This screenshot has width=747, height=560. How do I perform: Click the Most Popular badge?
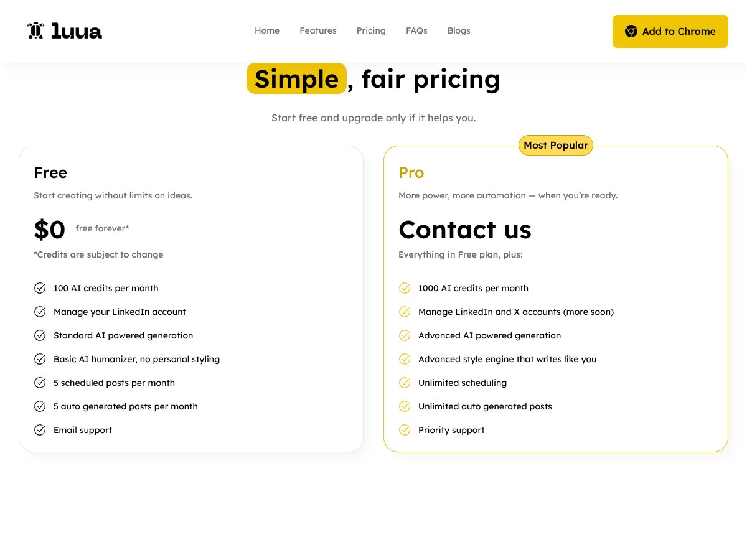pyautogui.click(x=555, y=145)
